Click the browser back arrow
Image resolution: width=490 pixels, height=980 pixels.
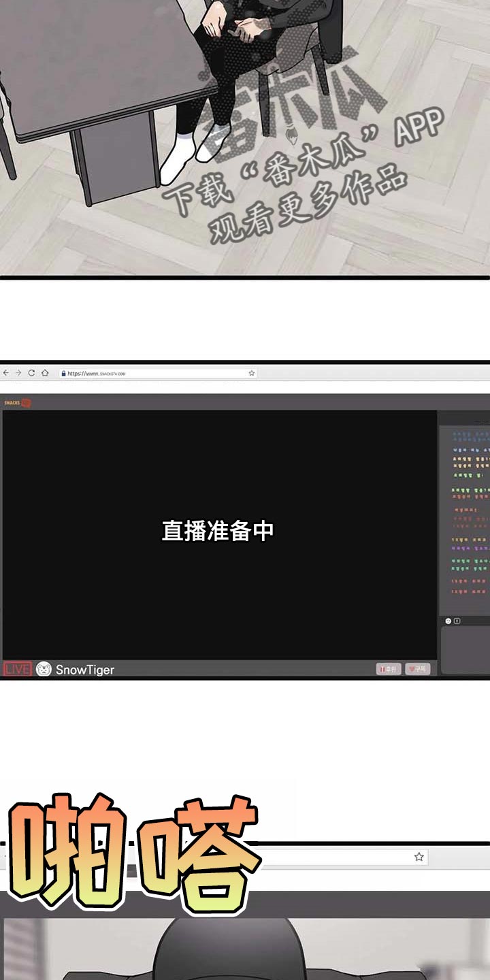click(6, 373)
